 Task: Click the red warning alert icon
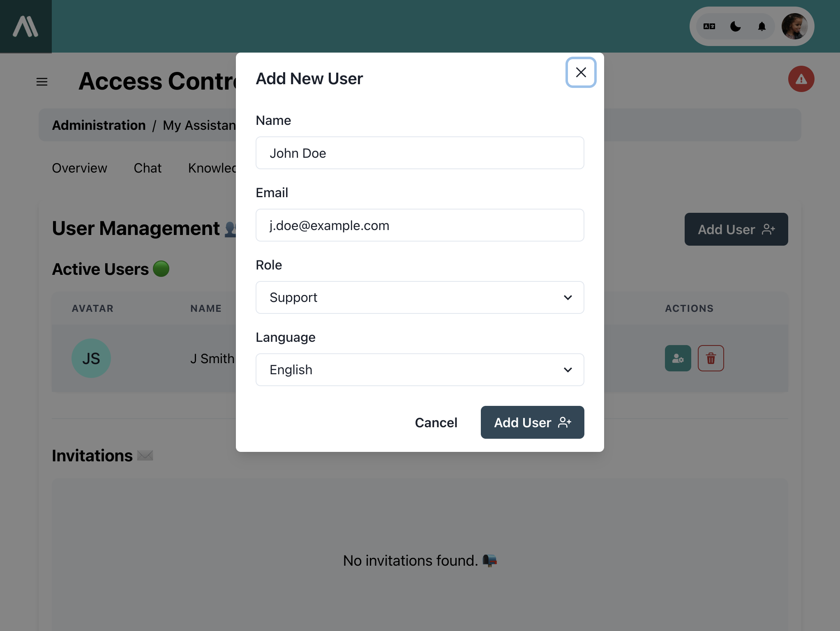tap(801, 78)
